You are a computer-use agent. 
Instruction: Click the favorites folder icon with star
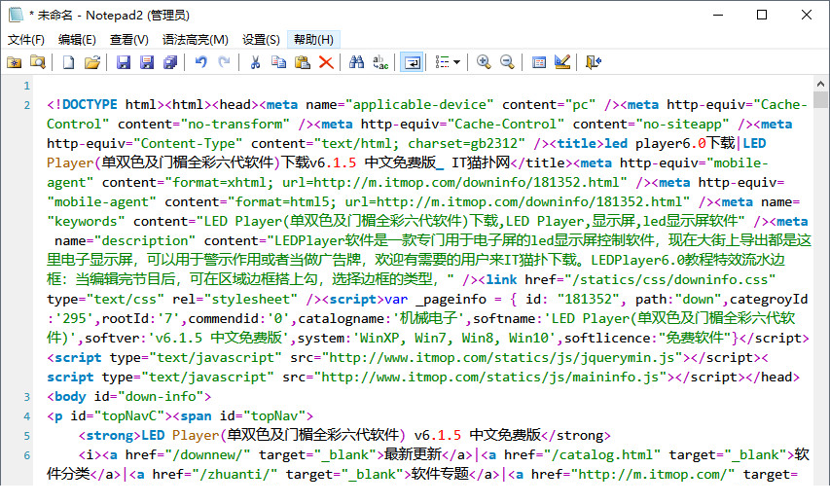click(15, 62)
